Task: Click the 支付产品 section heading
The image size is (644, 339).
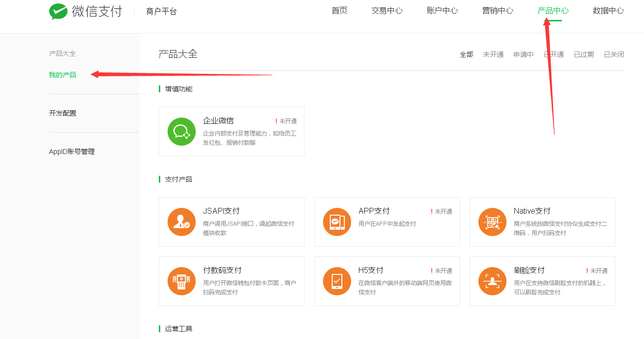Action: (x=179, y=179)
